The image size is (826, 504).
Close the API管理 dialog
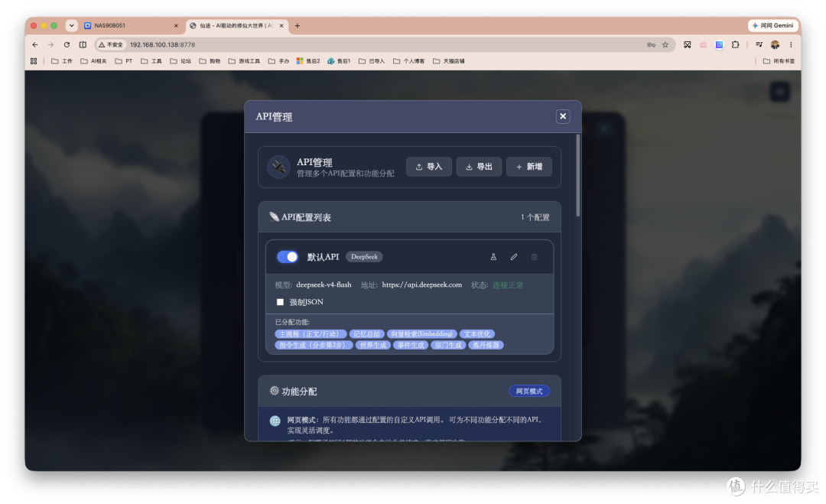point(563,116)
